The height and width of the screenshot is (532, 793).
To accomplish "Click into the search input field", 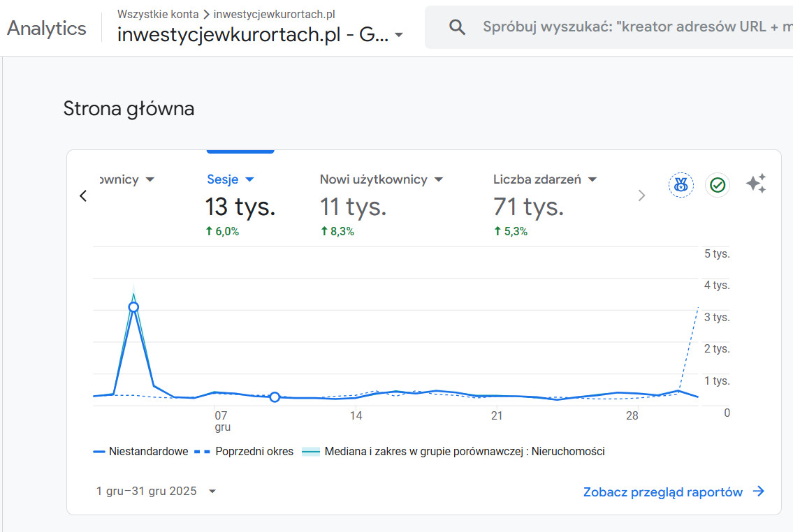I will click(629, 27).
